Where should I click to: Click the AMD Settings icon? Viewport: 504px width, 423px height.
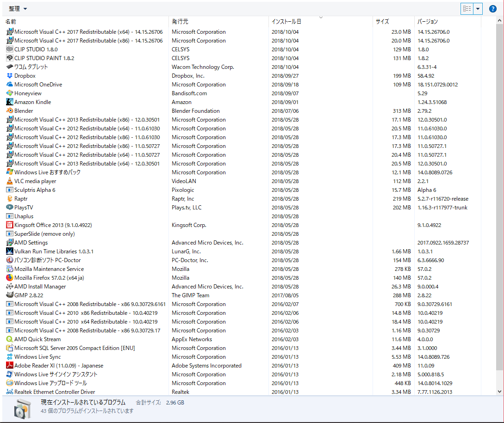tap(10, 243)
